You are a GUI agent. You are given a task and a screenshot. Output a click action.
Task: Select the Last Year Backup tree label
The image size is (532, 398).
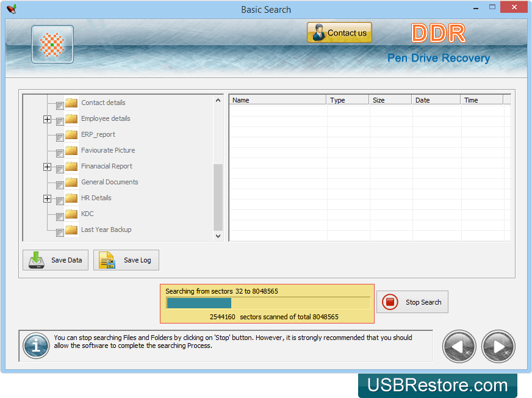pos(106,230)
